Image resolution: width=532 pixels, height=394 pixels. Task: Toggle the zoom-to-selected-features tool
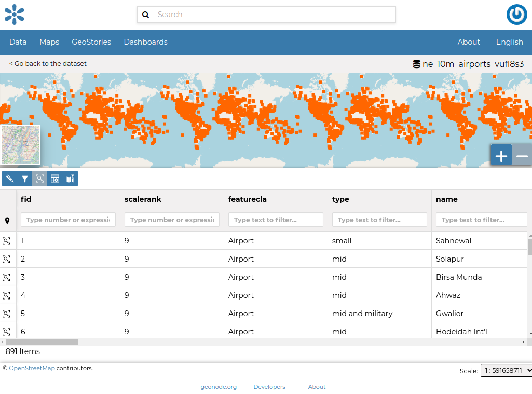pos(39,178)
